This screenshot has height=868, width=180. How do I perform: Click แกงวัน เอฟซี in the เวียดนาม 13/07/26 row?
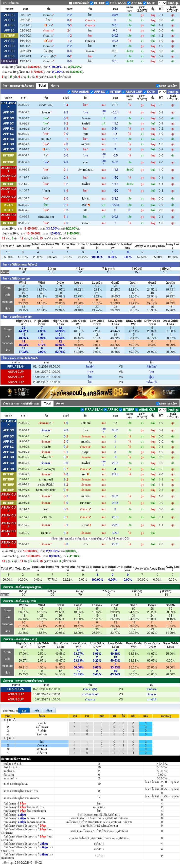click(x=46, y=479)
